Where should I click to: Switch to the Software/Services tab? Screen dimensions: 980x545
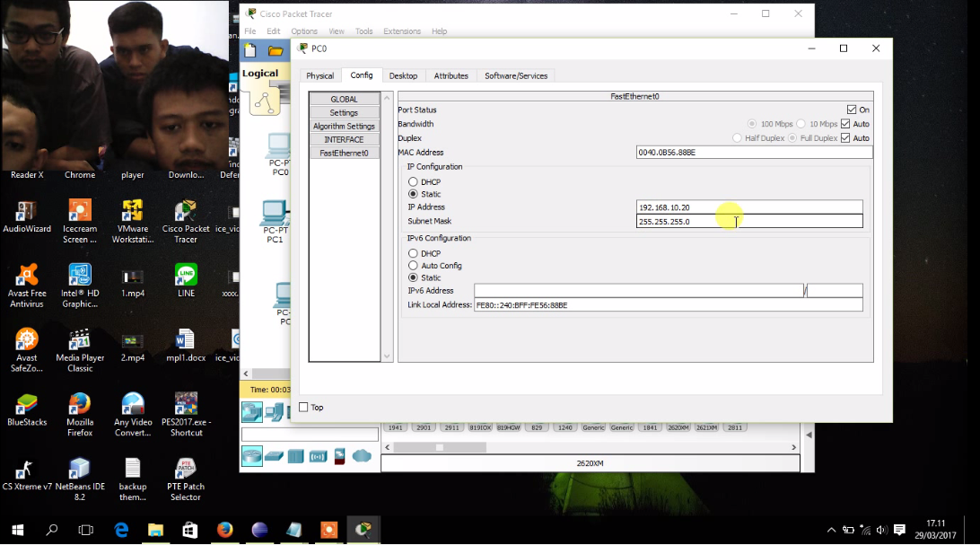pyautogui.click(x=516, y=75)
